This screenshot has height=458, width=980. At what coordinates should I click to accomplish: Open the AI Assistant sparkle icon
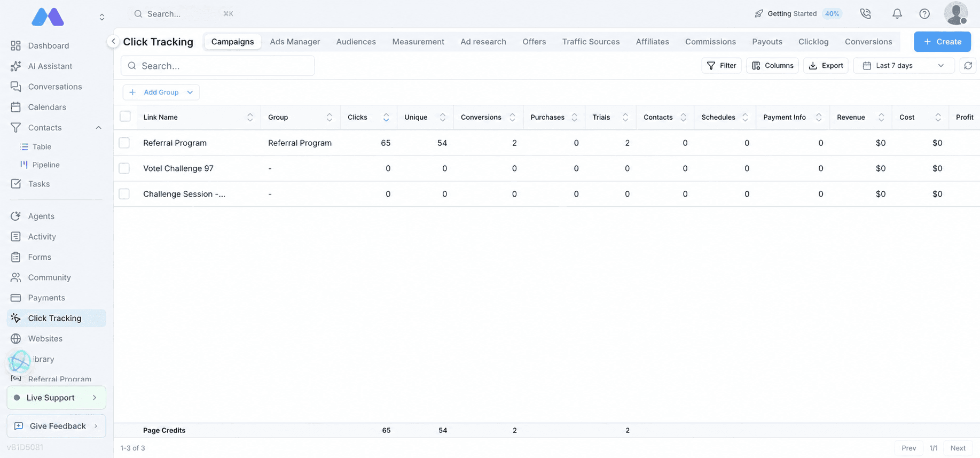point(16,66)
